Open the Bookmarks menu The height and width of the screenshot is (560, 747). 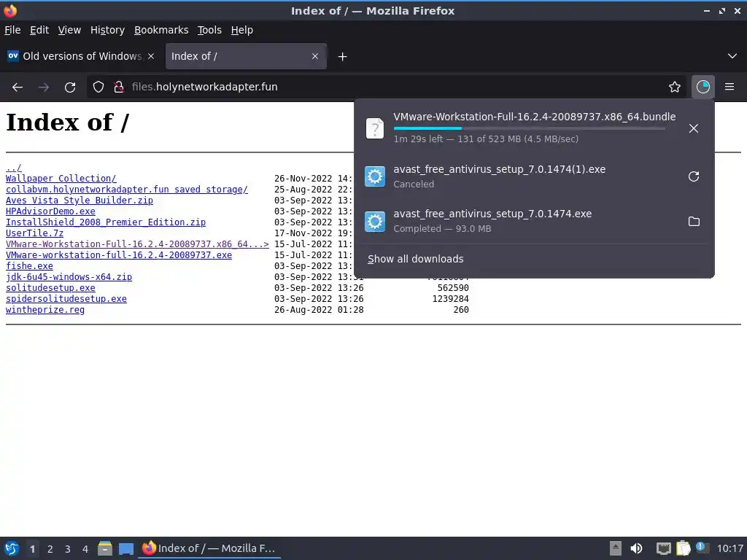(x=161, y=30)
